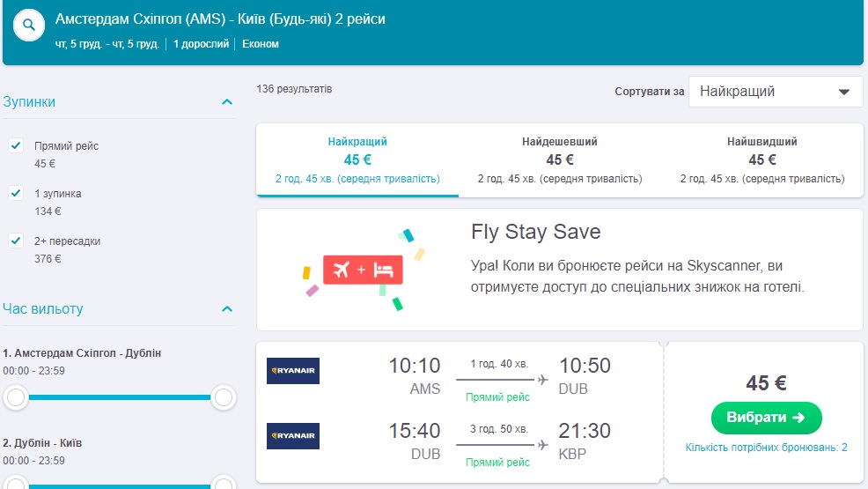Click the plane icon on DUB-KBP route line
The height and width of the screenshot is (489, 868).
(542, 445)
